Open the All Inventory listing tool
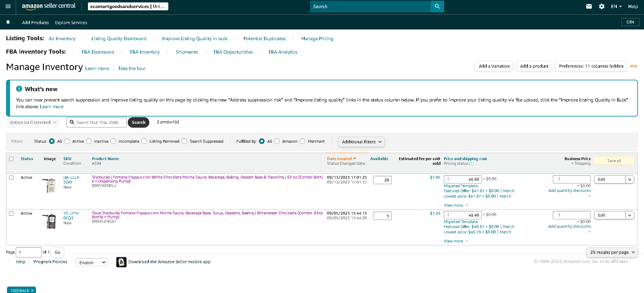Viewport: 644px width, 293px height. pos(62,39)
